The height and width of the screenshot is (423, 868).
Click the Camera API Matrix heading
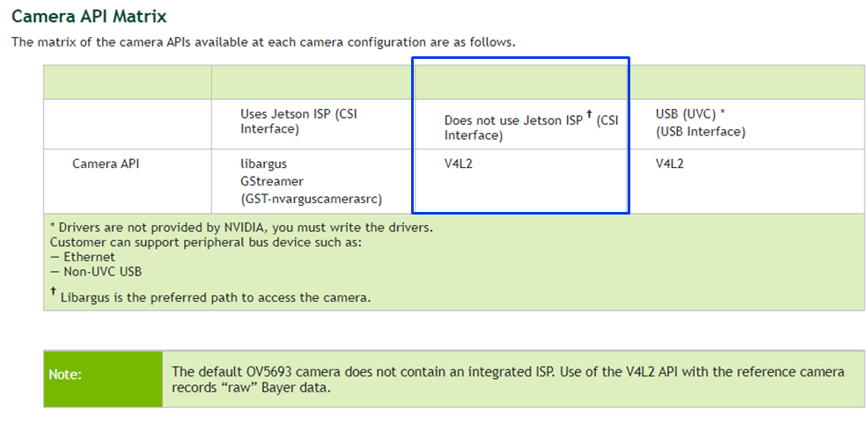pyautogui.click(x=89, y=16)
